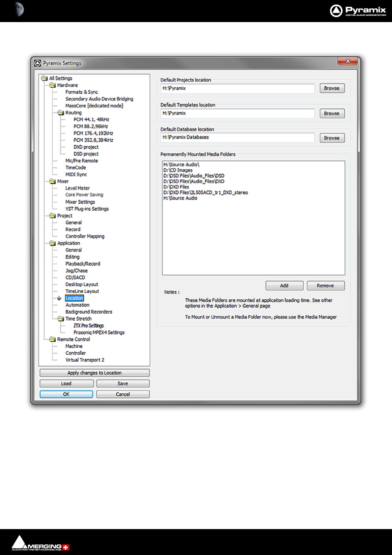Select DSD project routing
The image size is (392, 555).
pos(86,154)
